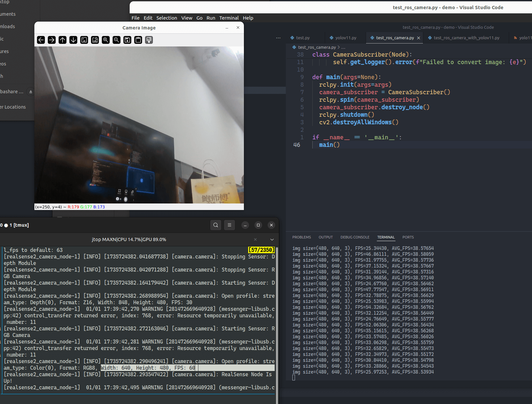Click highlighted 'Width: 640, Height: 480, FPS: 60' text
The image size is (532, 404).
pyautogui.click(x=148, y=368)
